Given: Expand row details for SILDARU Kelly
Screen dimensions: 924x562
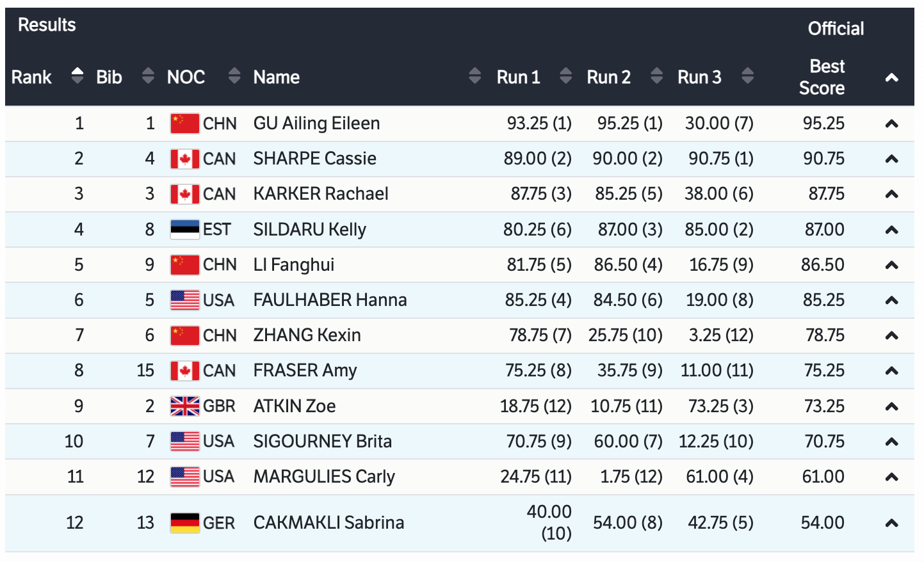Looking at the screenshot, I should [891, 230].
